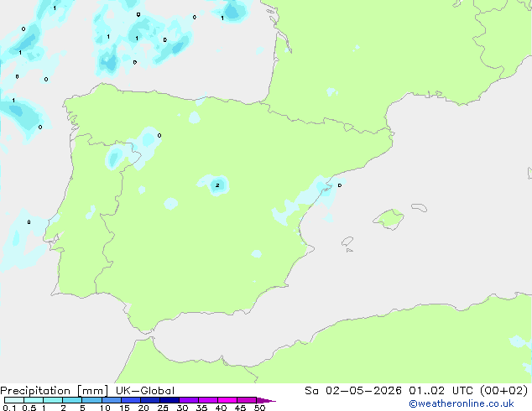Click the '15' legend scale label
Image resolution: width=532 pixels, height=411 pixels.
[124, 408]
